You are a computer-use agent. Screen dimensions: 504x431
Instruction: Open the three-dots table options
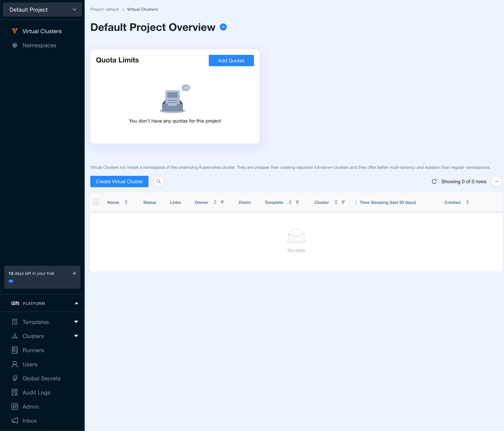496,181
